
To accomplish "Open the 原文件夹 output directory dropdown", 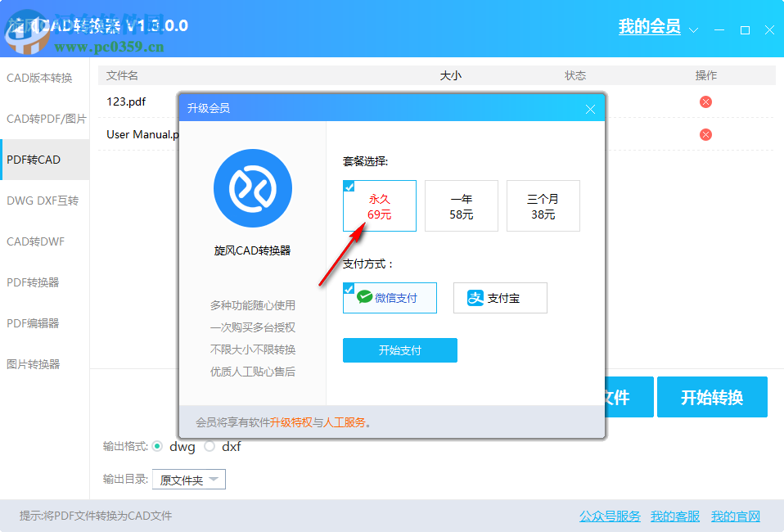I will [188, 479].
